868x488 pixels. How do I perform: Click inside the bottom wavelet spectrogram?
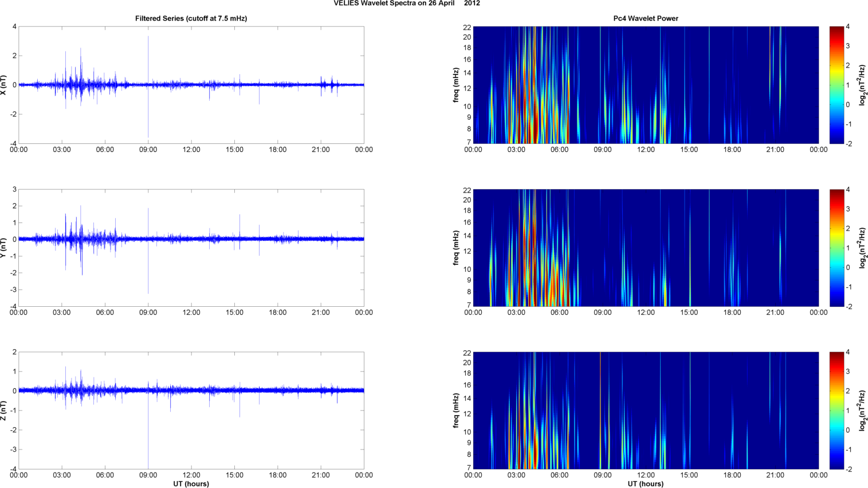[646, 411]
